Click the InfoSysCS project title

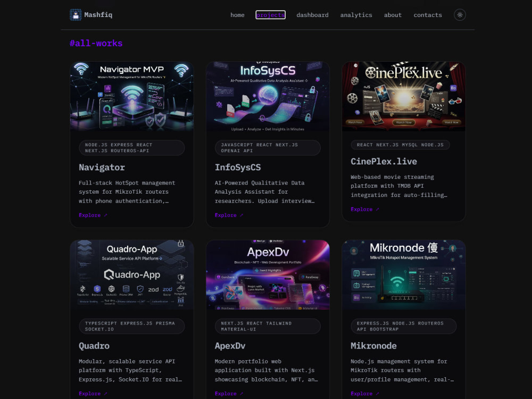[x=237, y=167]
